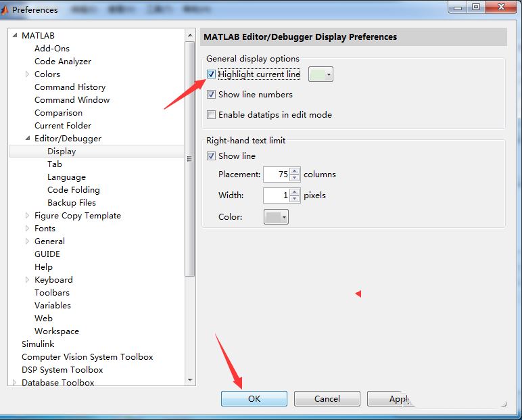Click the Placement columns input field

[x=277, y=174]
